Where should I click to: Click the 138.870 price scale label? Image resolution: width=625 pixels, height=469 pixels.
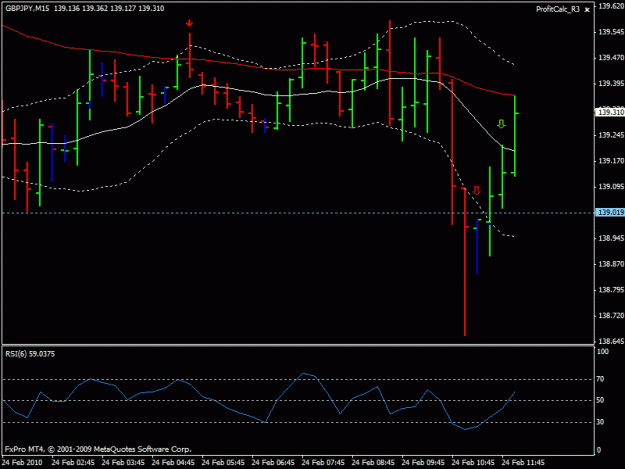tap(611, 264)
